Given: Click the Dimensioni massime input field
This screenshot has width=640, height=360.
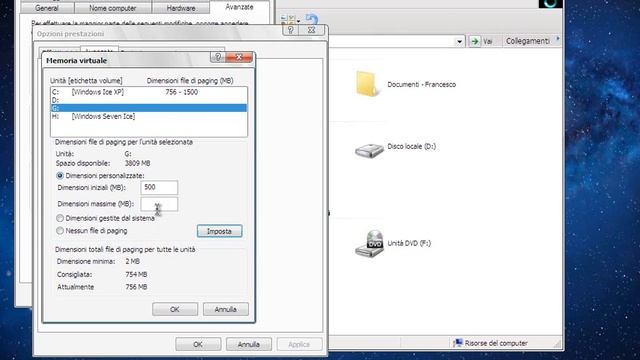Looking at the screenshot, I should click(x=159, y=204).
